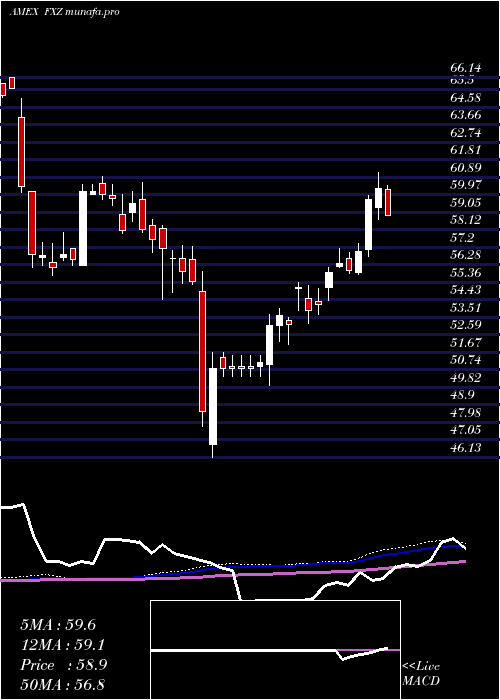Select the 63.66 price axis label
The image size is (500, 700).
pyautogui.click(x=466, y=115)
